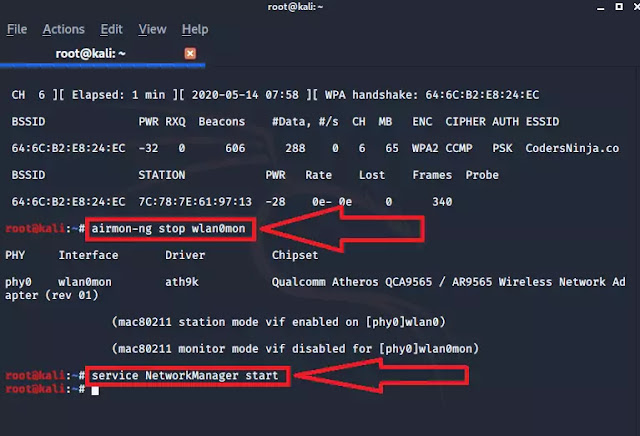640x436 pixels.
Task: Click the airmon-ng stop wlan0mon command
Action: [168, 228]
